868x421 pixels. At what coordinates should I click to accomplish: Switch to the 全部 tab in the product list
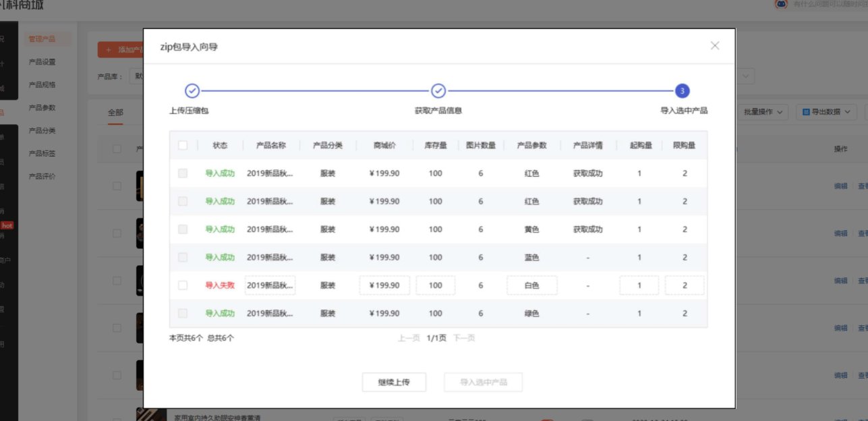pyautogui.click(x=115, y=113)
